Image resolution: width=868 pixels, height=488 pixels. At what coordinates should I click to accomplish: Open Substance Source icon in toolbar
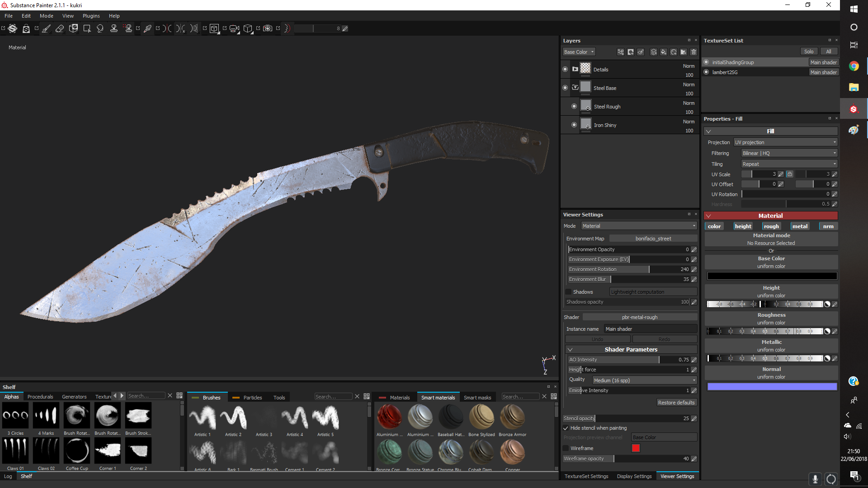click(13, 28)
